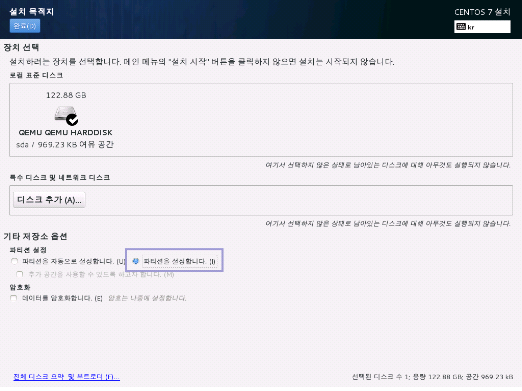Click the 설치 목적지 heading

coord(32,12)
